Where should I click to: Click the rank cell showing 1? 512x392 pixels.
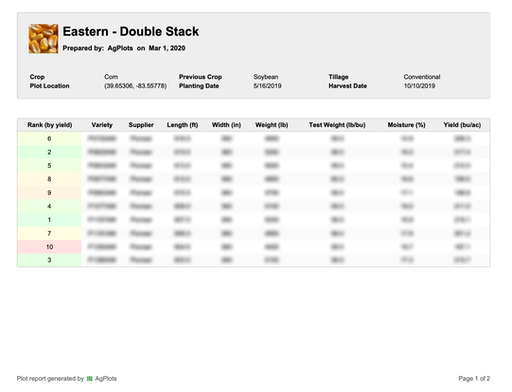(x=49, y=220)
